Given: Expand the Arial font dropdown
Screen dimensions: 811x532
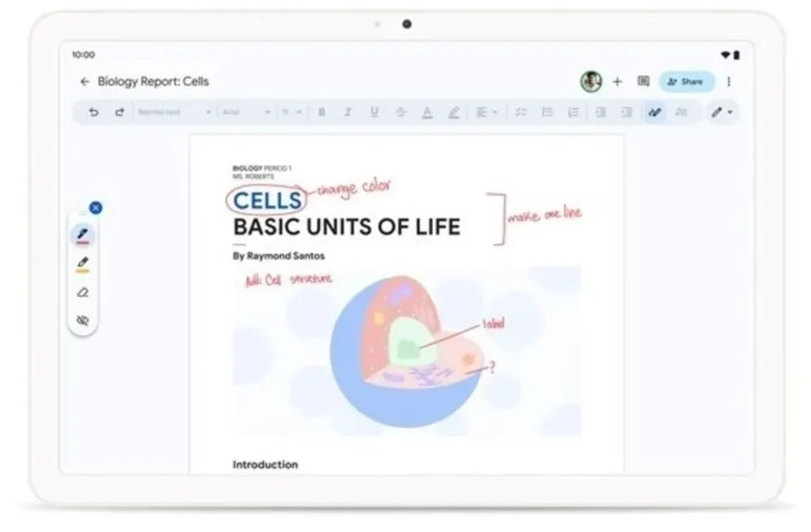Looking at the screenshot, I should (246, 112).
